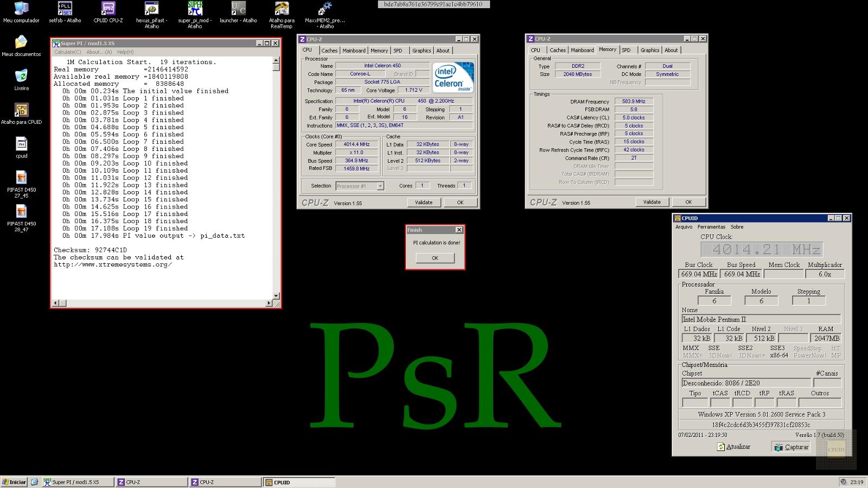
Task: Open Atalho para CPUID icon
Action: [21, 110]
